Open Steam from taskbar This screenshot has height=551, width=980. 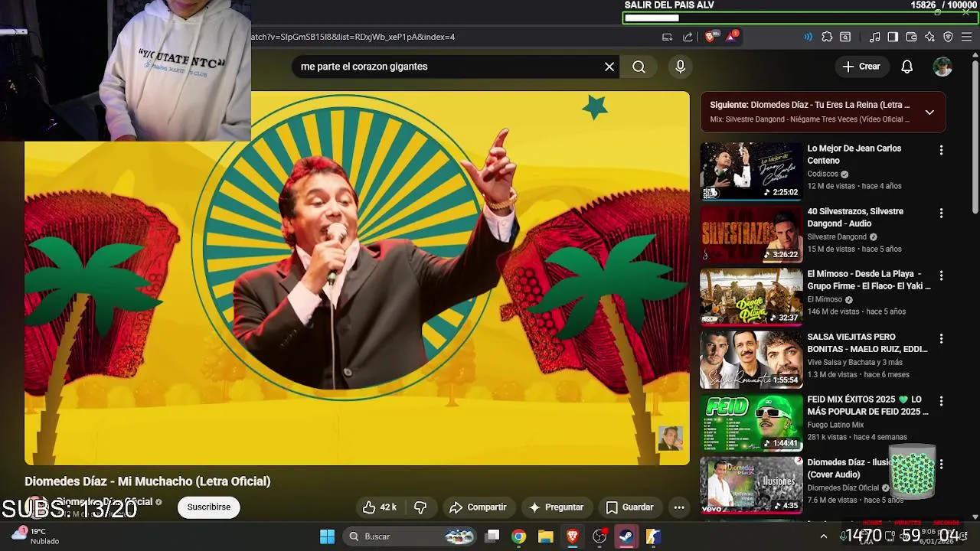tap(626, 536)
